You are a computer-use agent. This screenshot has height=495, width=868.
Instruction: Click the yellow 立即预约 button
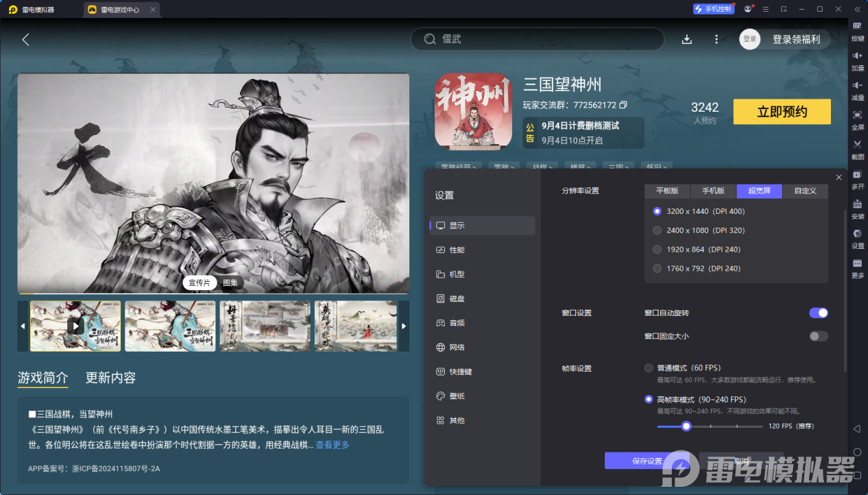pos(782,112)
